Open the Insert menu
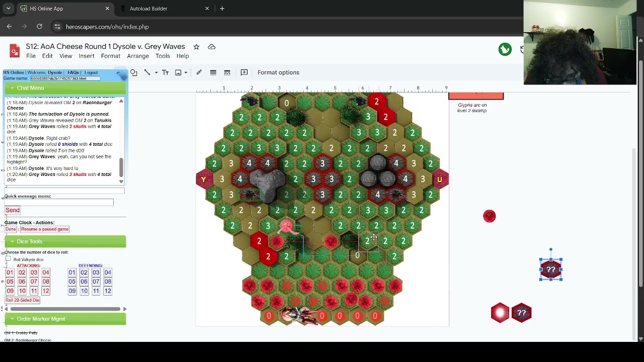The image size is (644, 362). click(86, 56)
